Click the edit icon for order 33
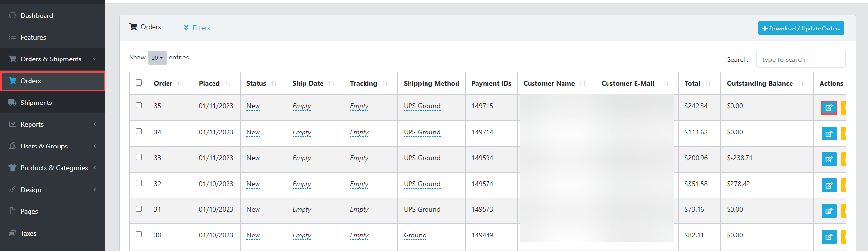Viewport: 868px width, 251px height. [829, 159]
